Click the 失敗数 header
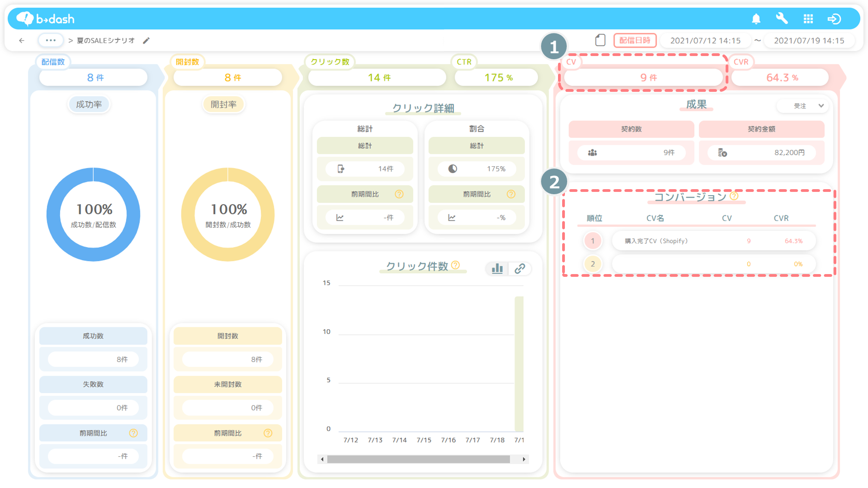This screenshot has height=488, width=868. [93, 384]
